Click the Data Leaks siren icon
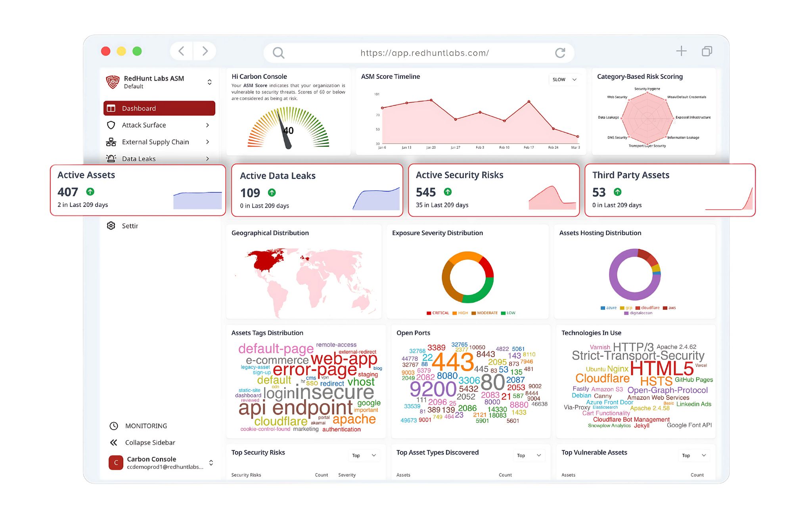Screen dimensions: 812x518 (111, 159)
